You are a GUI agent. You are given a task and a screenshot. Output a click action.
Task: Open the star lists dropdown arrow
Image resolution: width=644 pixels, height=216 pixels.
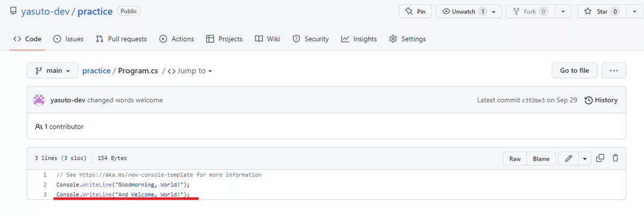point(634,11)
